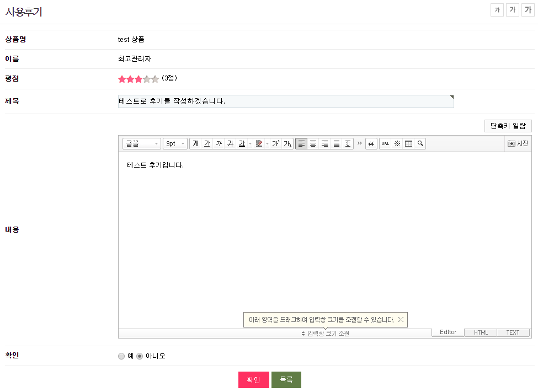The width and height of the screenshot is (538, 392).
Task: Click the green 목록 list button
Action: click(286, 380)
